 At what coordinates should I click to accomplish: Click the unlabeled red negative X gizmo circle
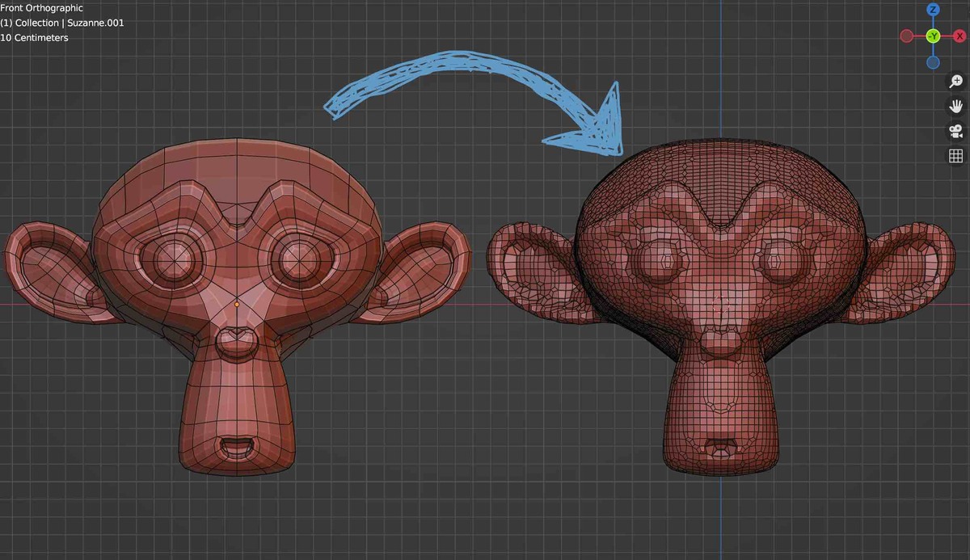pos(906,36)
